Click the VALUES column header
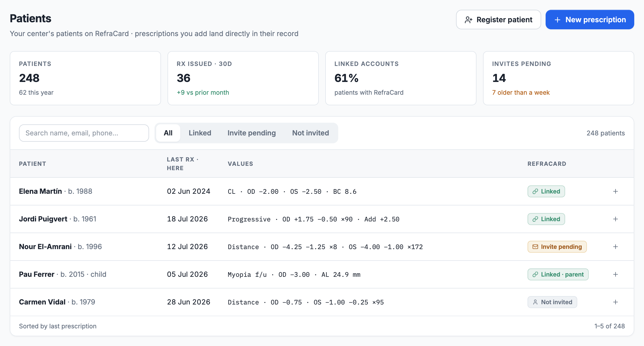 point(240,164)
